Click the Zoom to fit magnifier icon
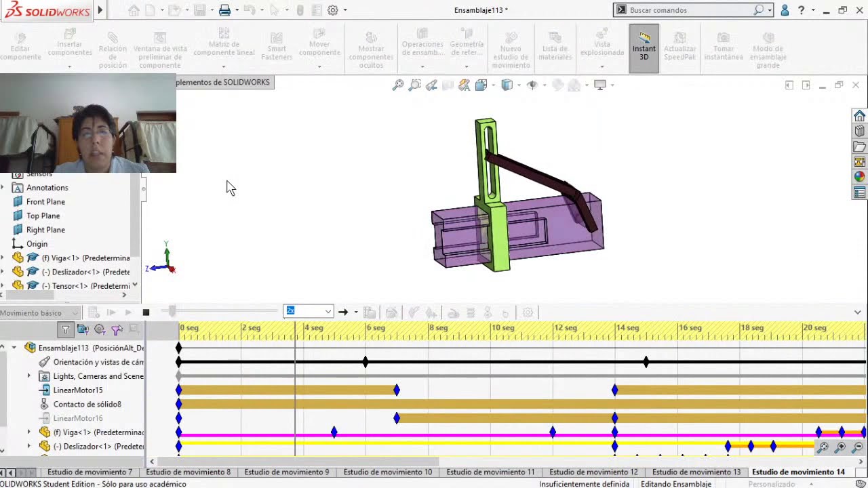This screenshot has width=868, height=488. (398, 85)
